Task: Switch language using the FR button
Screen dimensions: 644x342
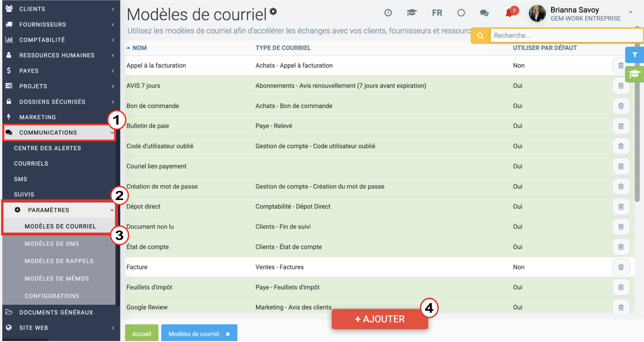Action: tap(437, 13)
